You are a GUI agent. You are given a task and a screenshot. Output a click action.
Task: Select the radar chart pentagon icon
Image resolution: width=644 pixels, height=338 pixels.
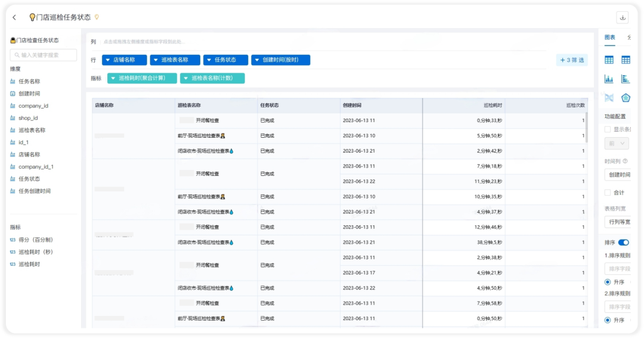click(x=626, y=98)
